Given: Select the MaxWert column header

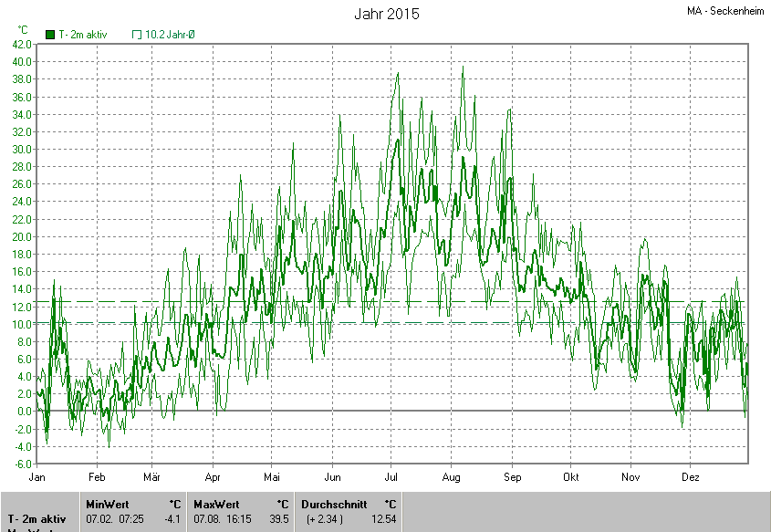Looking at the screenshot, I should (x=215, y=504).
